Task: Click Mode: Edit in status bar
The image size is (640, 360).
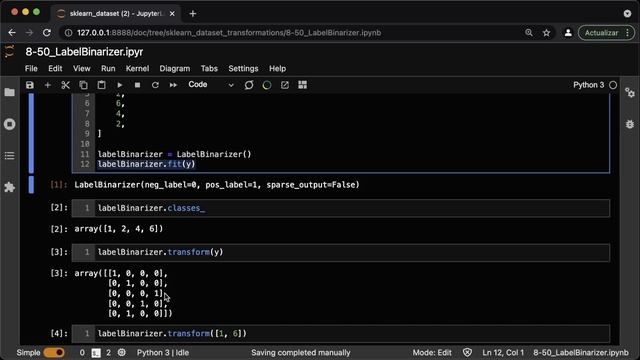Action: tap(432, 353)
